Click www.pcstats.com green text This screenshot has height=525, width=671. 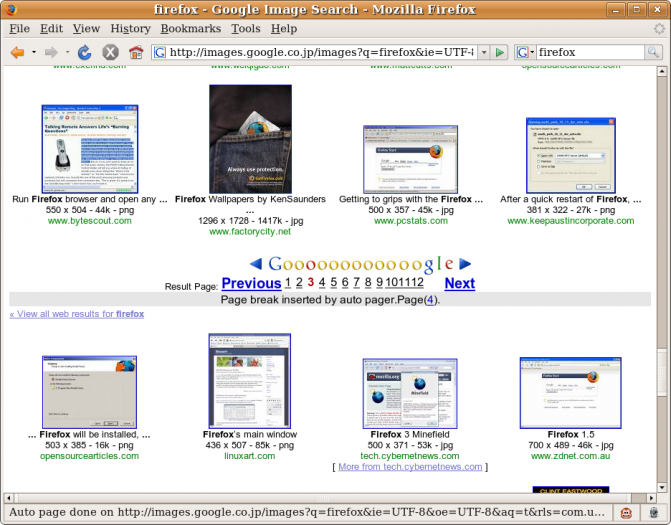click(411, 221)
